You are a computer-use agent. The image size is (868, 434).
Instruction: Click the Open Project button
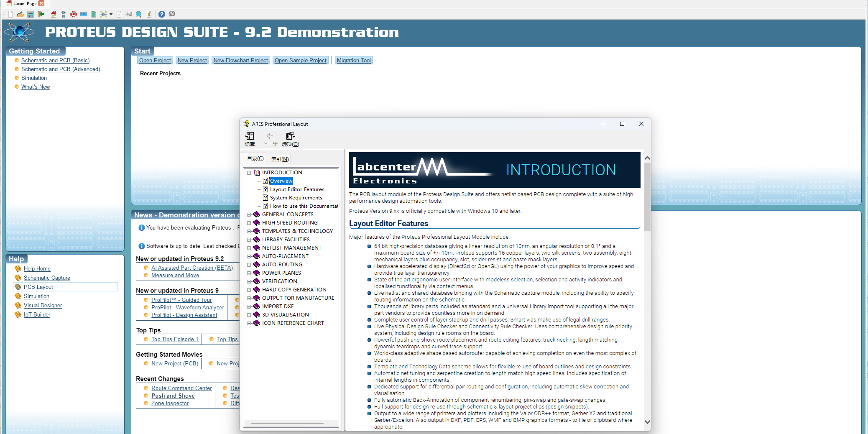pyautogui.click(x=155, y=61)
